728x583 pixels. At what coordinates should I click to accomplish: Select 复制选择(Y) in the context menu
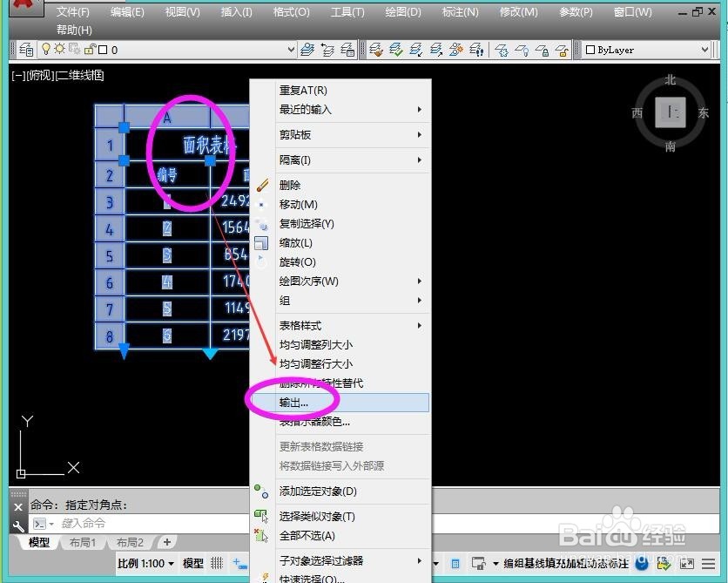tap(340, 223)
